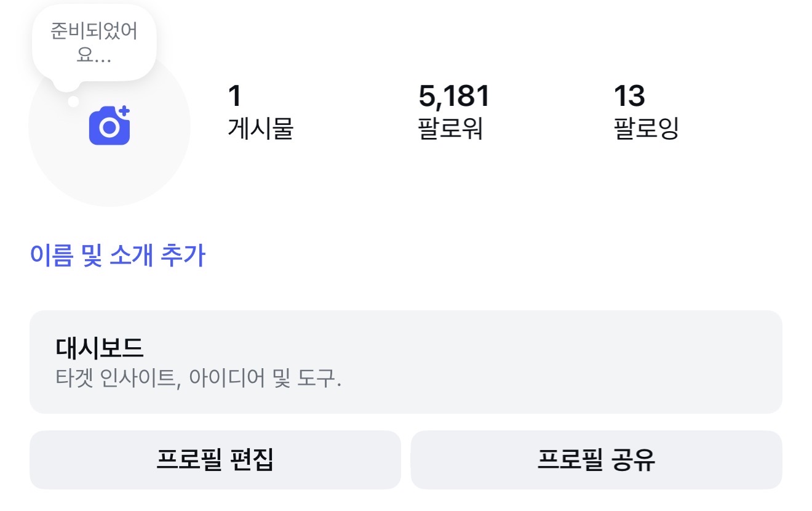Open 대시보드 insights panel

point(406,360)
